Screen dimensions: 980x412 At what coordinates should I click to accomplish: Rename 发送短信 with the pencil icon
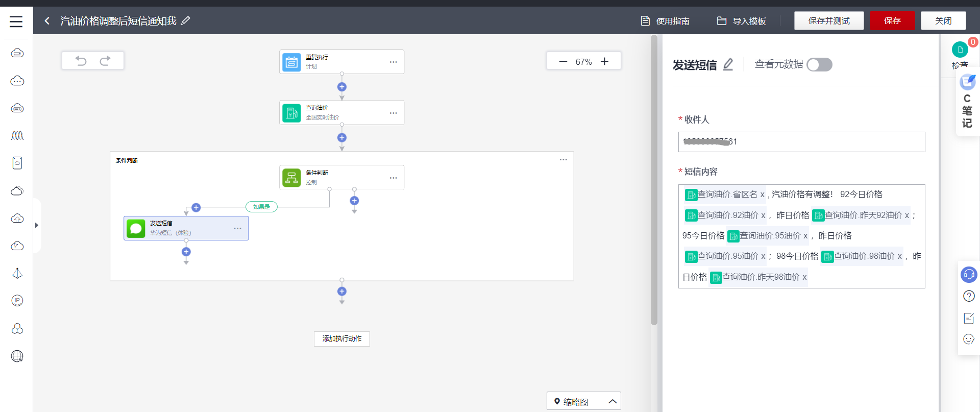(x=728, y=64)
